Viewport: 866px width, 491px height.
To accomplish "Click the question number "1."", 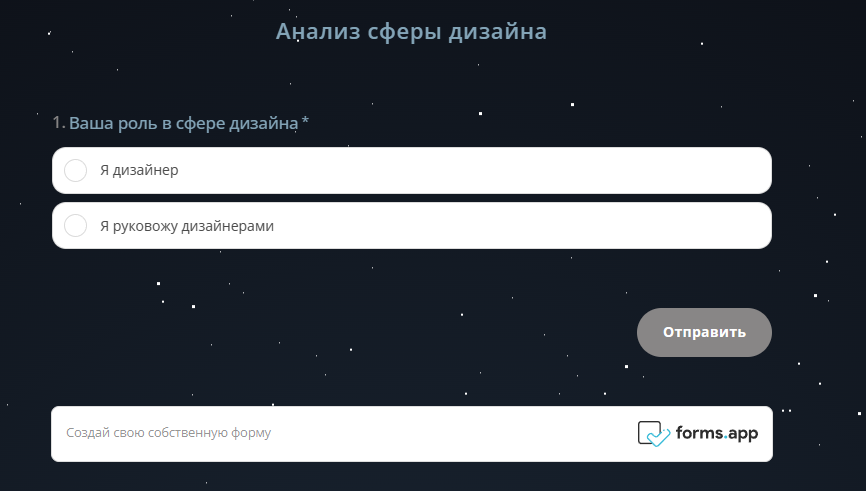I will [59, 123].
